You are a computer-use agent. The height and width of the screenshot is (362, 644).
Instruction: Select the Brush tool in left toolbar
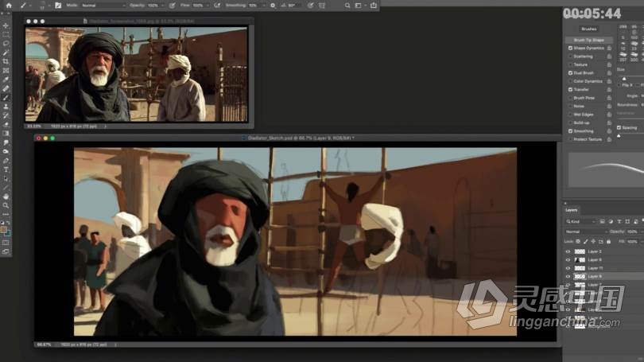point(6,98)
